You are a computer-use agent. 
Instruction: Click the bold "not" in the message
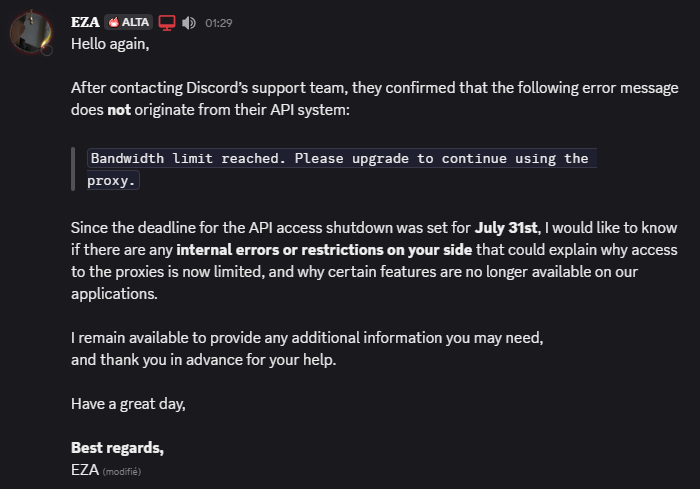pos(121,110)
